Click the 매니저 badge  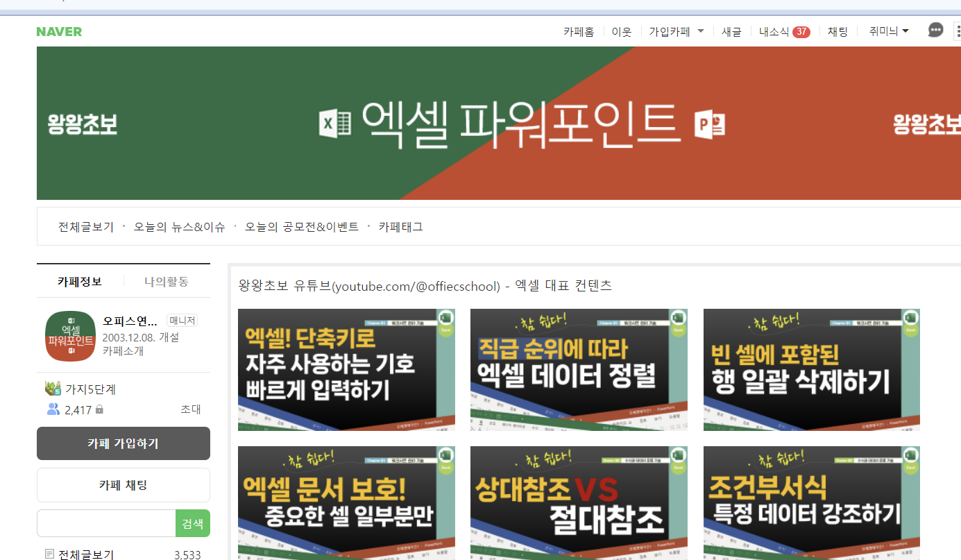182,321
